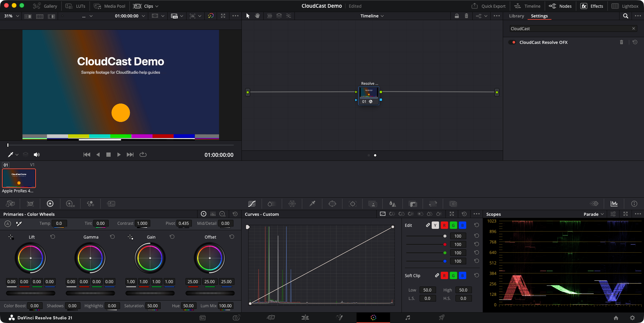Toggle the Nodes panel

tap(560, 6)
